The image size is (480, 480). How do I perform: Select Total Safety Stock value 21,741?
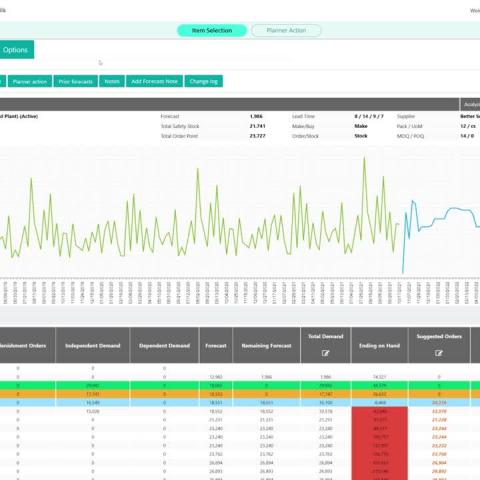[257, 126]
